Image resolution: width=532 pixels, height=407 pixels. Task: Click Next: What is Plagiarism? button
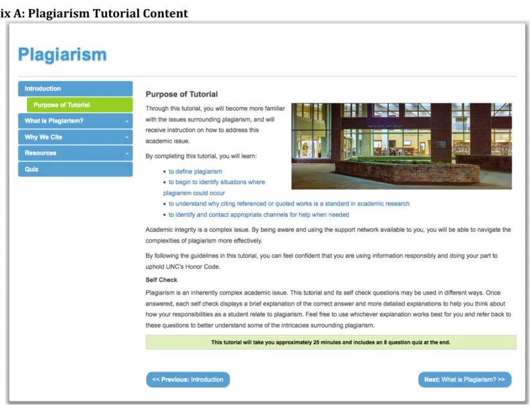(x=465, y=379)
